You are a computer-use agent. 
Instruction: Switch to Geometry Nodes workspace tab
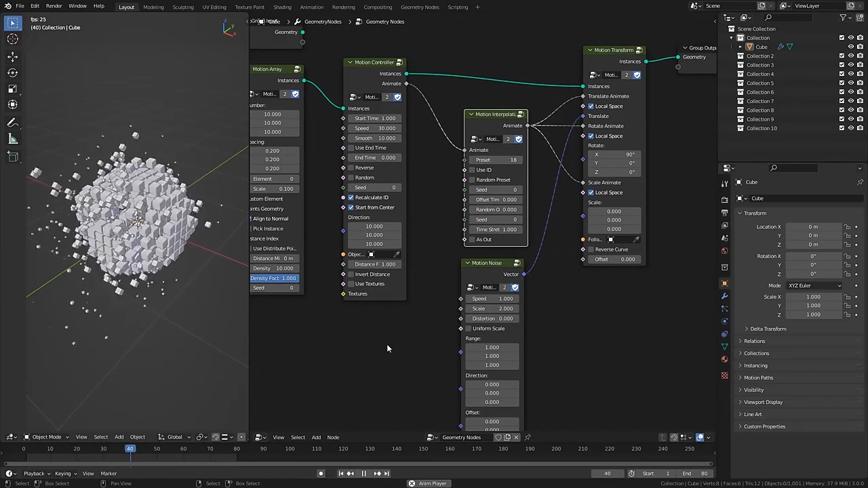pyautogui.click(x=420, y=7)
